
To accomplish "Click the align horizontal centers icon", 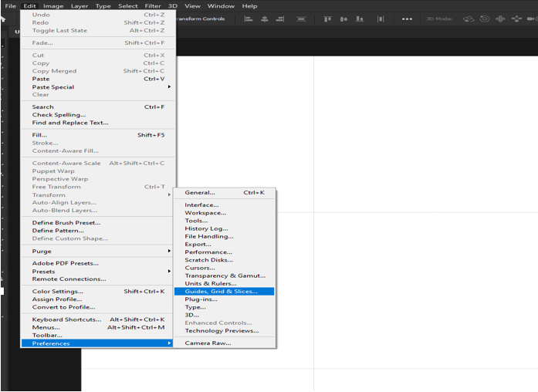I will point(265,19).
